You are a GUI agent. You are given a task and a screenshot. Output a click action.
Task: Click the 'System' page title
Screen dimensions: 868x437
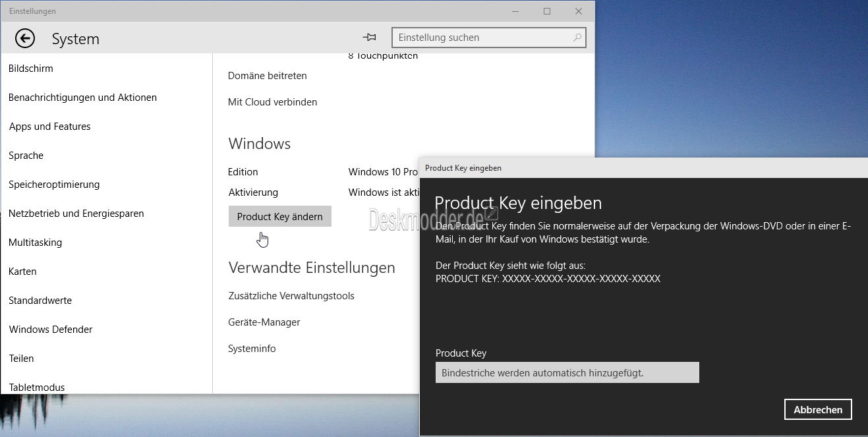click(76, 39)
